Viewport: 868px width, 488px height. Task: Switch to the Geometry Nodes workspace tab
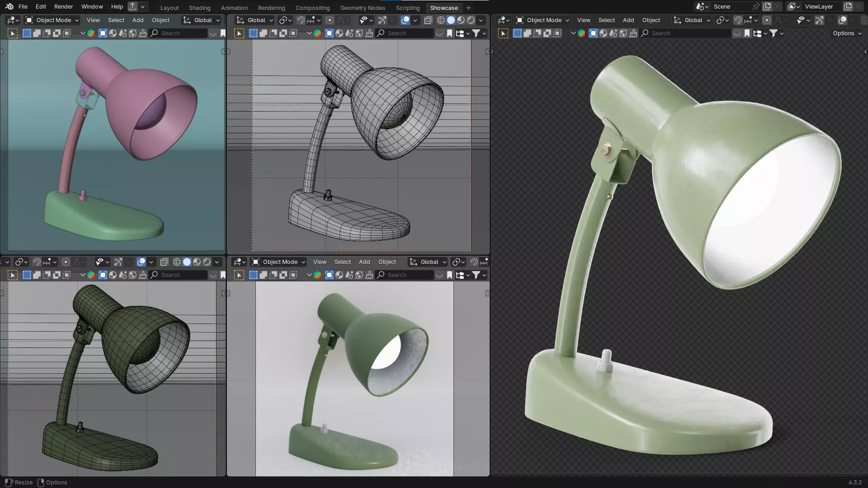point(363,8)
